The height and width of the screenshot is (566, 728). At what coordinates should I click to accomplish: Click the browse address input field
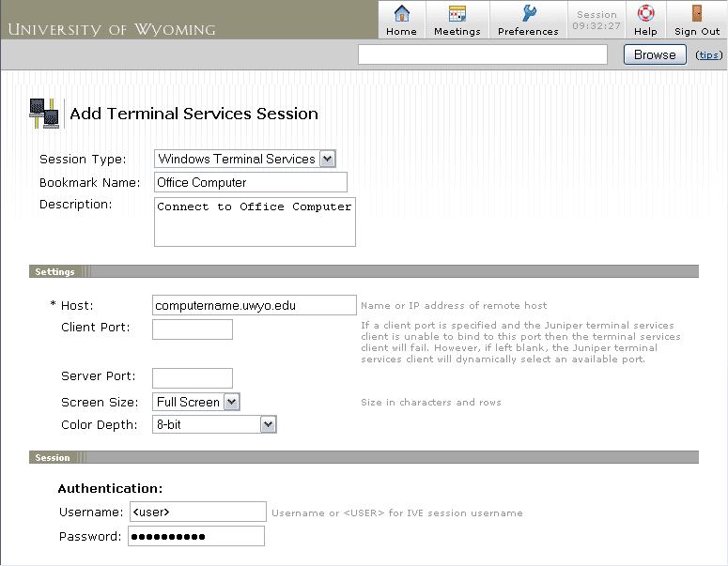pyautogui.click(x=483, y=54)
